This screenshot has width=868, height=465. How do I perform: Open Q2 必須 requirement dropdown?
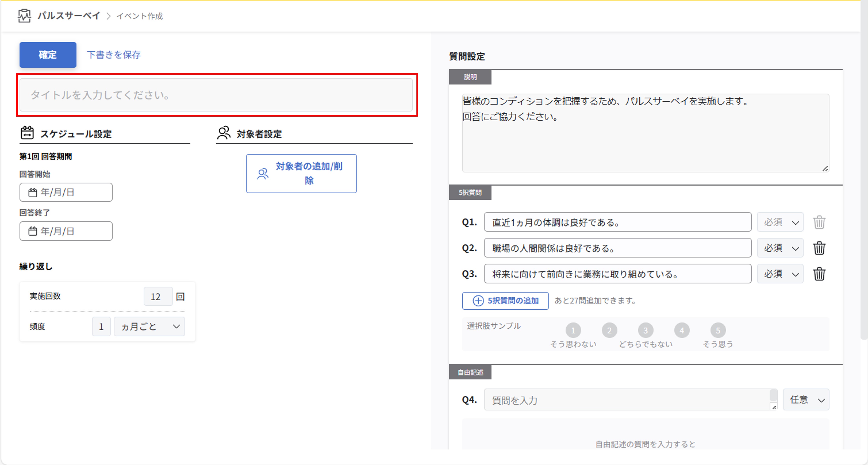point(780,248)
